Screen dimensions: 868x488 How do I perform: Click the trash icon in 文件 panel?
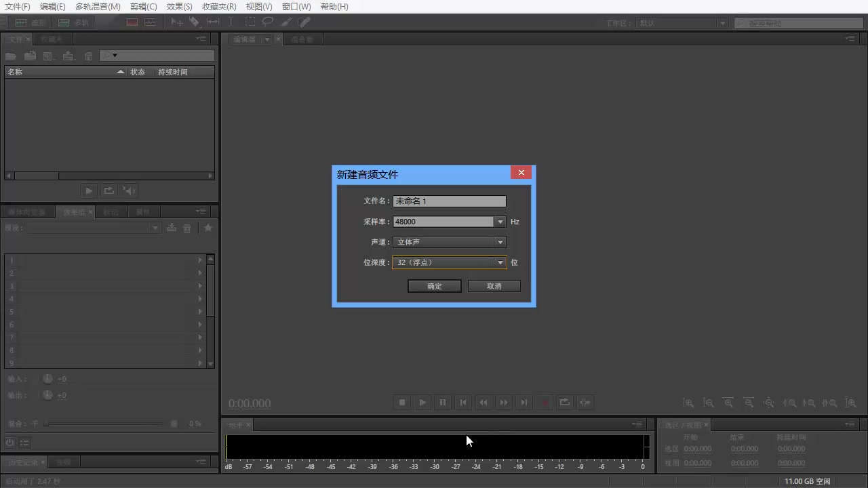coord(88,56)
